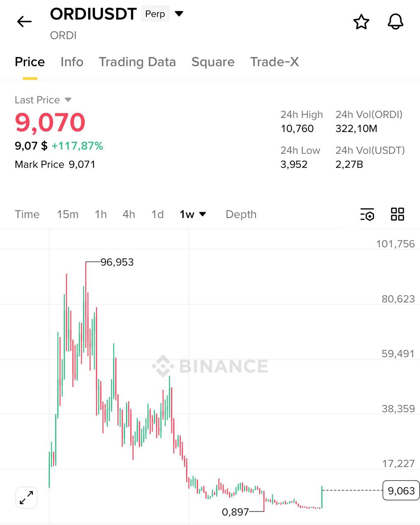Image resolution: width=420 pixels, height=525 pixels.
Task: Click the 96,953 high price marker
Action: [x=117, y=262]
